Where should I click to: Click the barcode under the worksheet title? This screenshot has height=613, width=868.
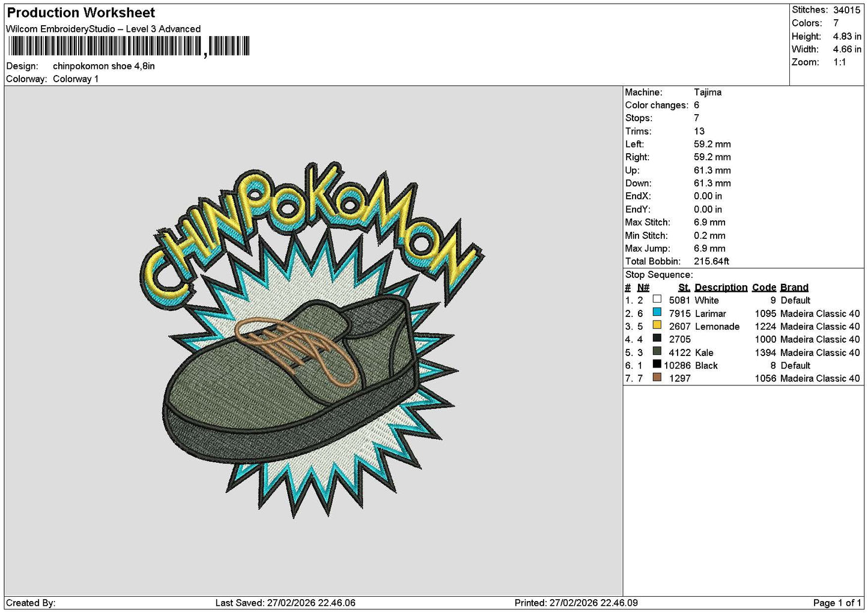click(x=129, y=46)
